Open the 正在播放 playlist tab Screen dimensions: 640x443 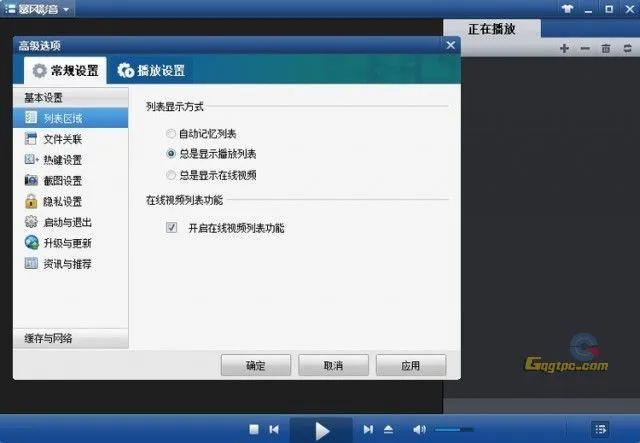click(492, 29)
